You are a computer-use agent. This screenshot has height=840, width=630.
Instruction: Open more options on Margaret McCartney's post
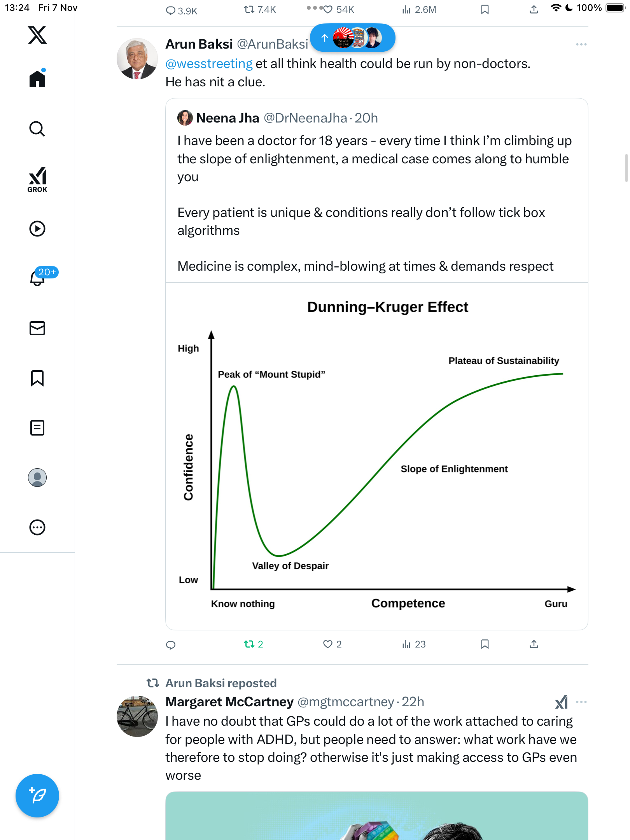581,702
